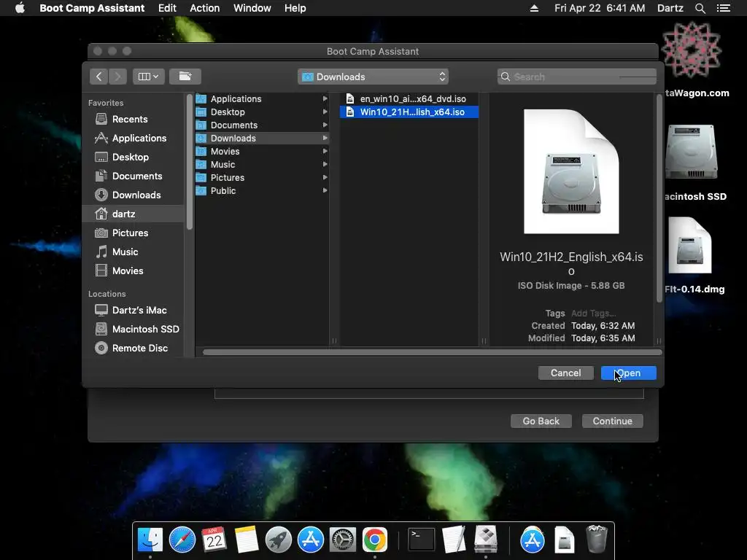
Task: Launch Google Chrome from the Dock
Action: 375,540
